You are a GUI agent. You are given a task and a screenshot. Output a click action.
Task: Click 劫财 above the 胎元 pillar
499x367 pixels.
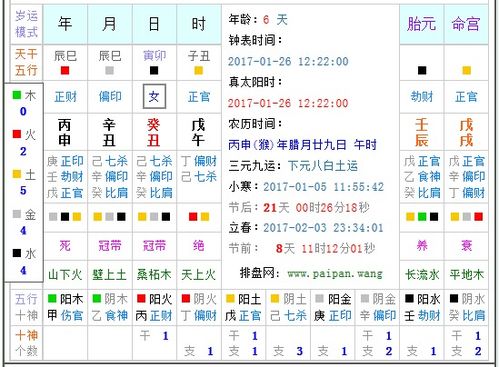click(422, 97)
